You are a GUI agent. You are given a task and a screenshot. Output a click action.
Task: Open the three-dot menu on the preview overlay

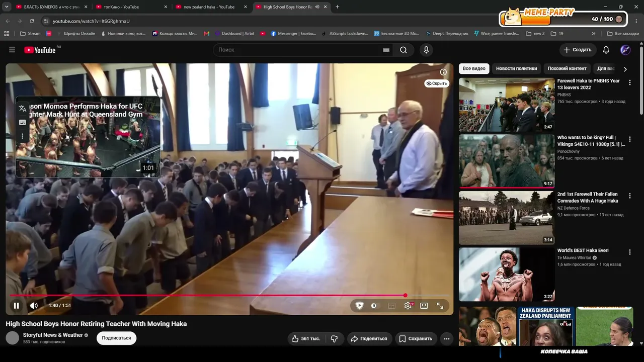tap(22, 136)
